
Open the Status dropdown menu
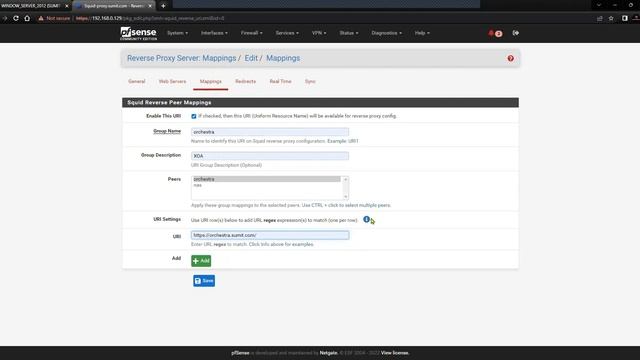point(349,33)
